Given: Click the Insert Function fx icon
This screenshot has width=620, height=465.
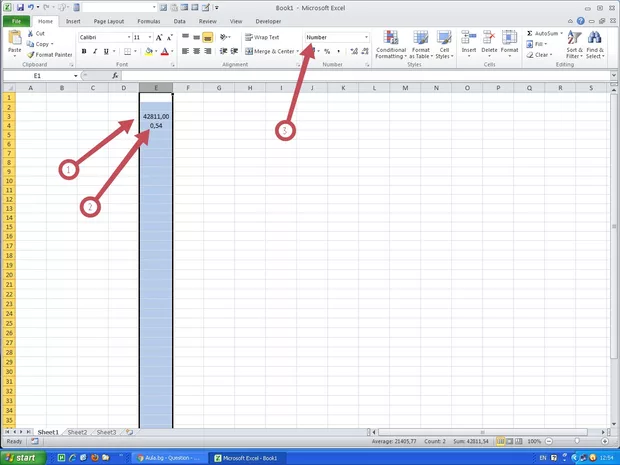Looking at the screenshot, I should pyautogui.click(x=115, y=76).
